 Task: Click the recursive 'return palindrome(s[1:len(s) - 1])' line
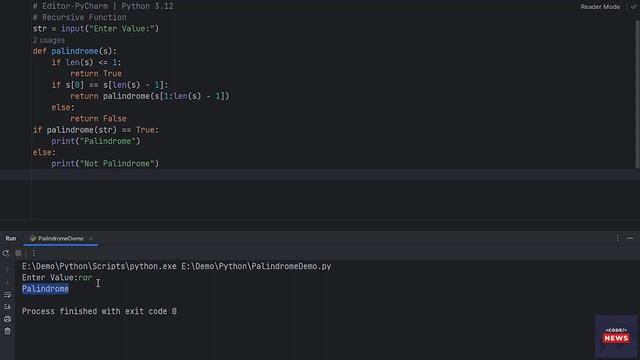150,96
